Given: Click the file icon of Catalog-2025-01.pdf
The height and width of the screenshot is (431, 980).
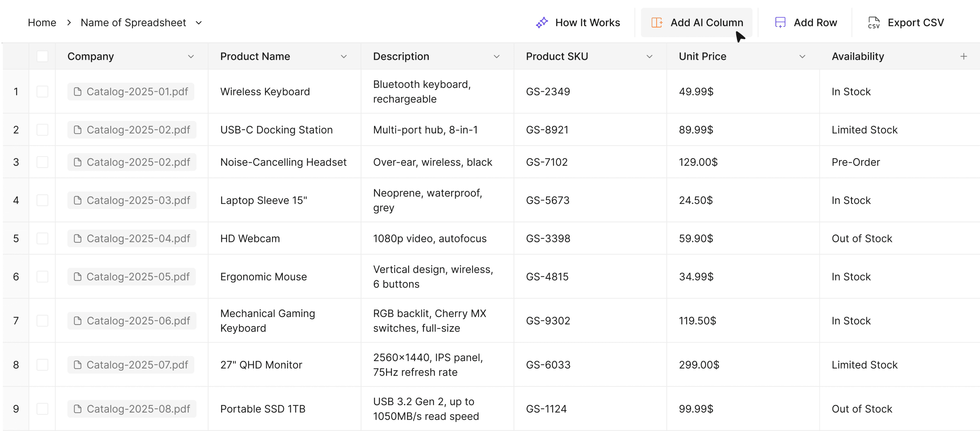Looking at the screenshot, I should tap(78, 92).
